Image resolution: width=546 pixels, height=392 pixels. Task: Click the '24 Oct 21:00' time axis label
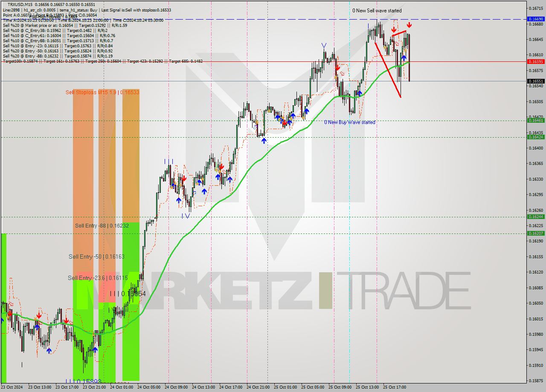coord(258,387)
